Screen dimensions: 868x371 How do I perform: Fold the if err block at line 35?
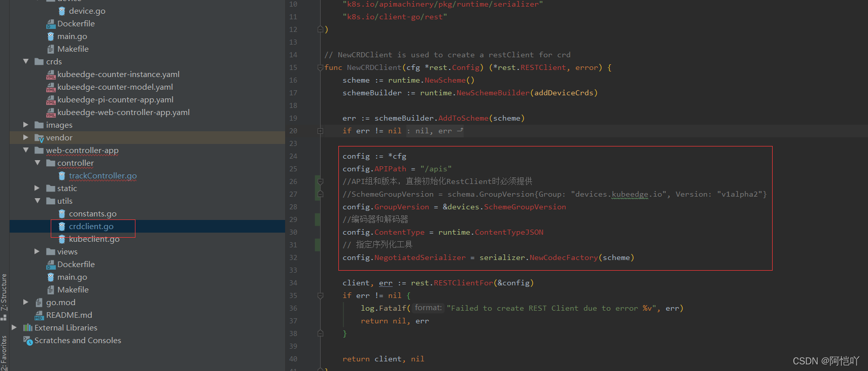[x=320, y=295]
